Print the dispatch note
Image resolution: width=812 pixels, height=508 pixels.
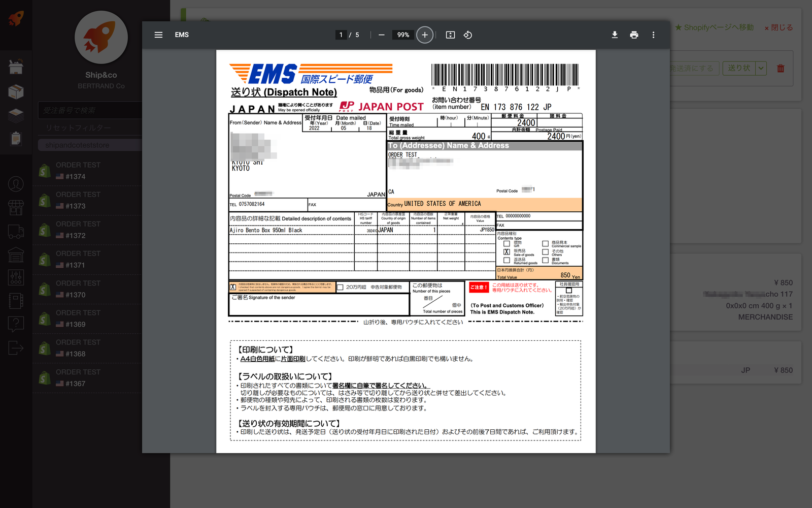[x=634, y=35]
